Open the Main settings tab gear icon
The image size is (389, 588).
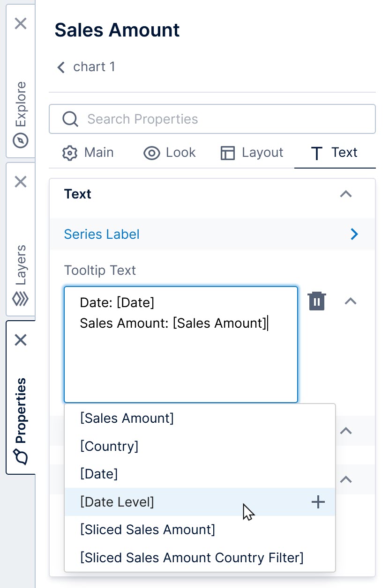tap(69, 153)
